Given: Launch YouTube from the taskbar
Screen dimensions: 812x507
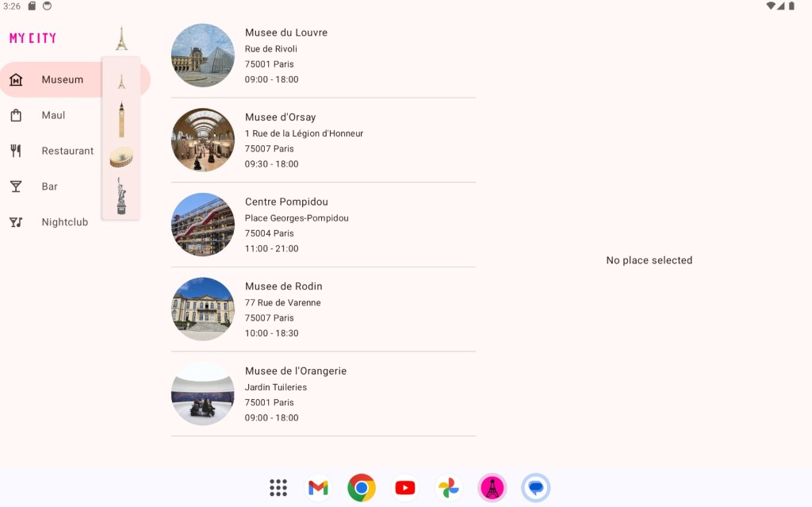Looking at the screenshot, I should (x=405, y=487).
